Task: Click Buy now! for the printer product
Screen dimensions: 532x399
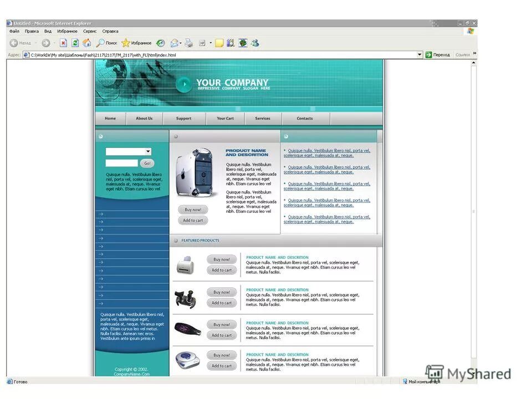Action: (x=222, y=259)
